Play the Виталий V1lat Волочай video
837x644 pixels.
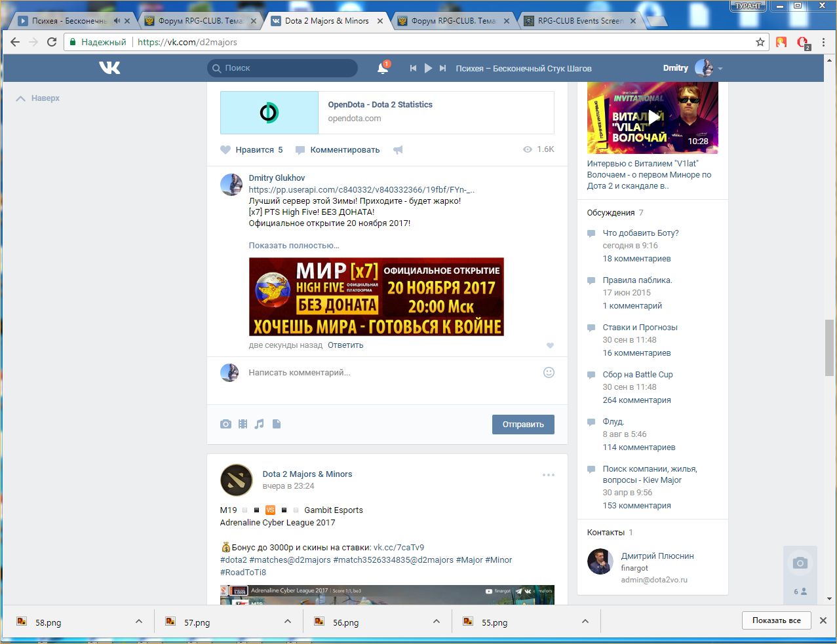(x=653, y=118)
